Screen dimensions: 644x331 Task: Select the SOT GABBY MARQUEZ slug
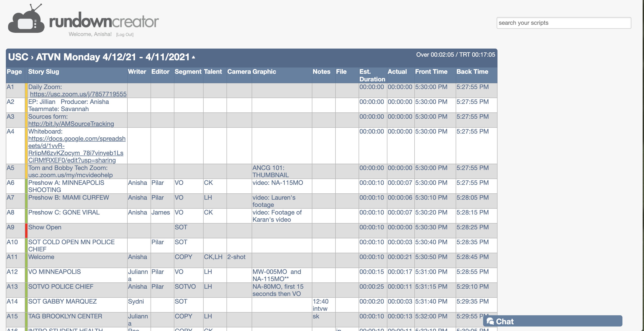(62, 301)
